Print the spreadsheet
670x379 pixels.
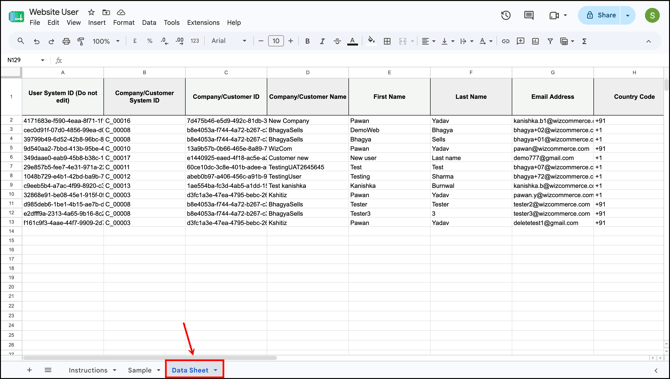(66, 41)
